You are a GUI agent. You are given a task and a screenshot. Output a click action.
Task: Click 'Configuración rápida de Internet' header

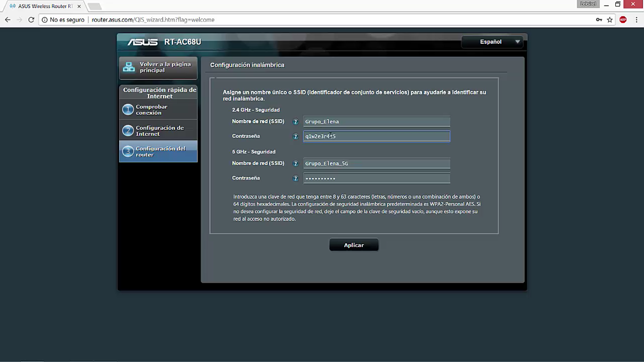[x=160, y=93]
